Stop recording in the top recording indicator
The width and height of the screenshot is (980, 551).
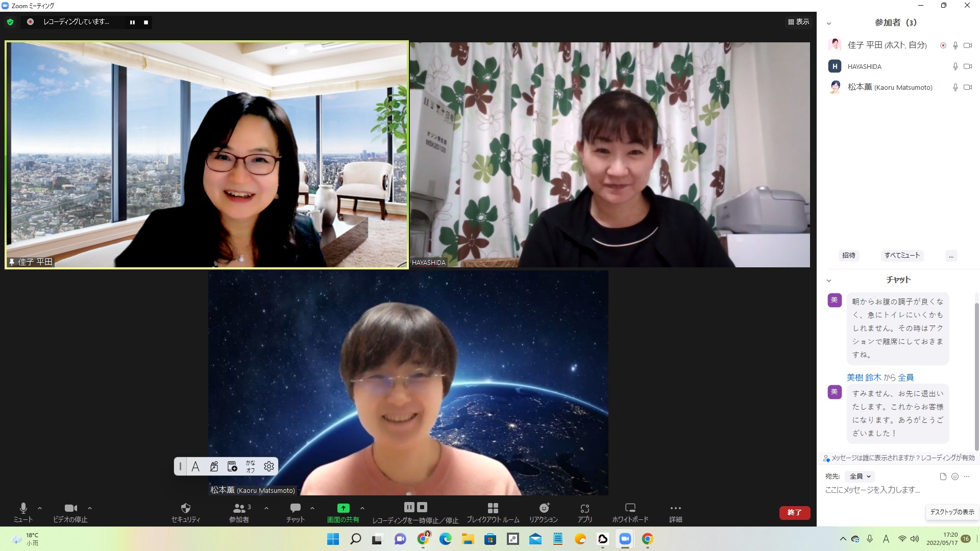point(146,22)
